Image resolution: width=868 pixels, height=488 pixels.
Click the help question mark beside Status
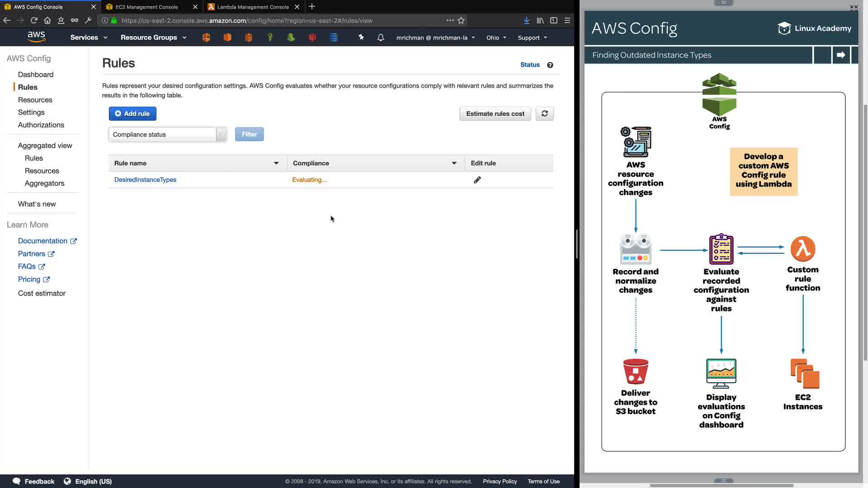coord(550,65)
